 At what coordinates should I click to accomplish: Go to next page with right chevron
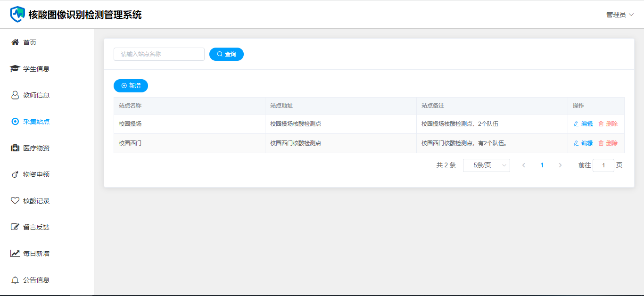click(560, 165)
